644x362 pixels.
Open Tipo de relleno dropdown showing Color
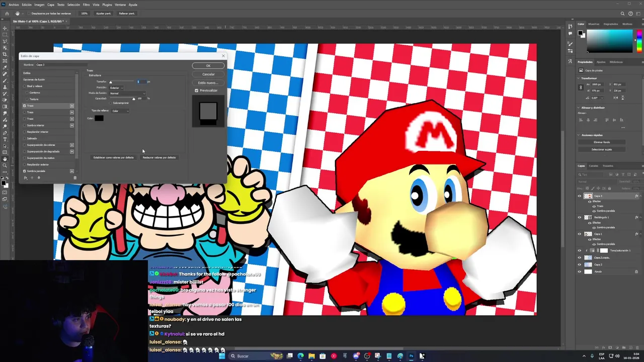[120, 111]
